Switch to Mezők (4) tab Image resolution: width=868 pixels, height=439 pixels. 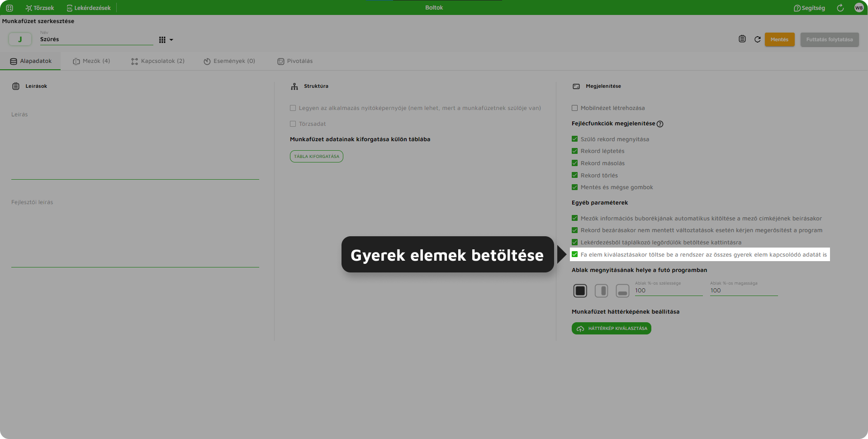tap(91, 61)
